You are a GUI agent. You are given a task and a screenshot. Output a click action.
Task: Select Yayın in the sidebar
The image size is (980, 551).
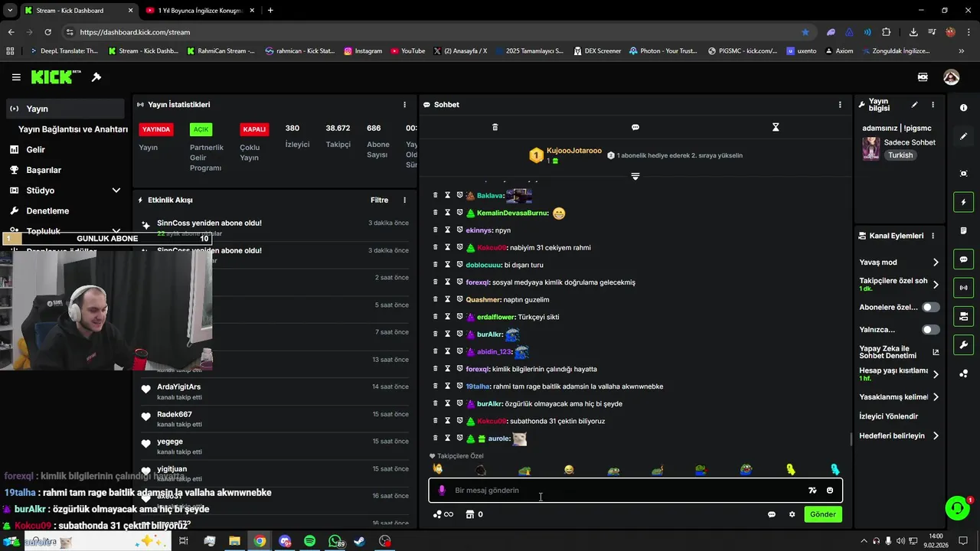[x=64, y=109]
